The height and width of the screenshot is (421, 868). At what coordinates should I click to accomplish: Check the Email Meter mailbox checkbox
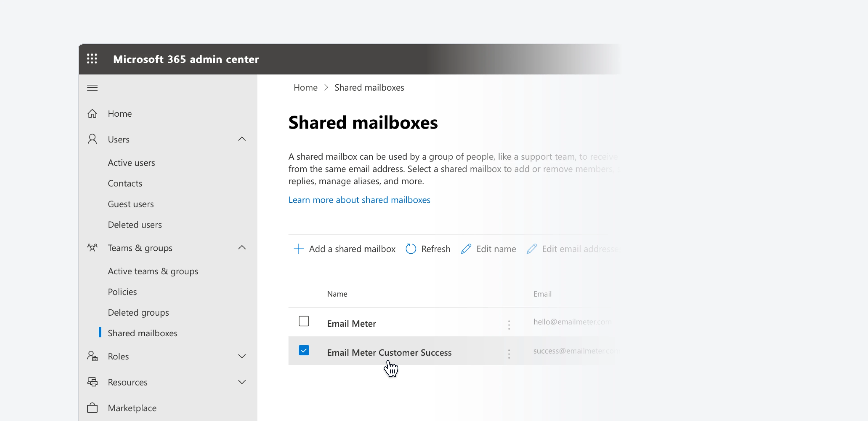[x=304, y=321]
